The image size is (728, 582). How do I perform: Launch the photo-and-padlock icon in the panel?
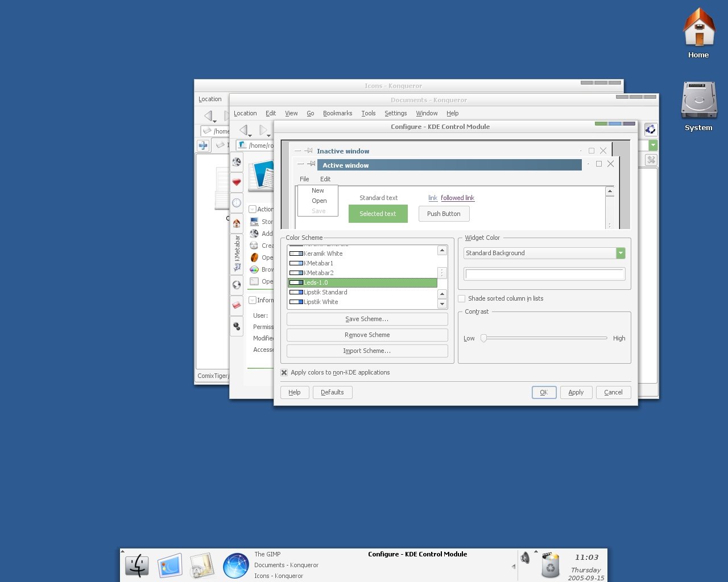202,566
